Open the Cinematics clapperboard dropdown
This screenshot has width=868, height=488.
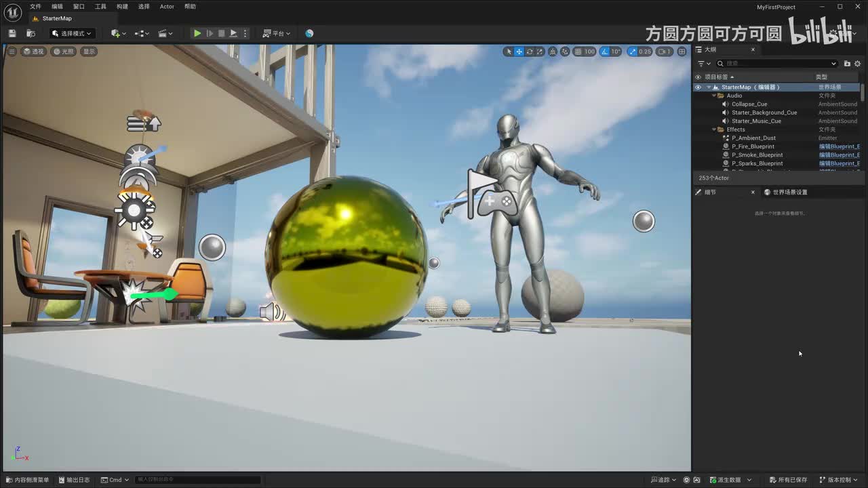[x=165, y=33]
